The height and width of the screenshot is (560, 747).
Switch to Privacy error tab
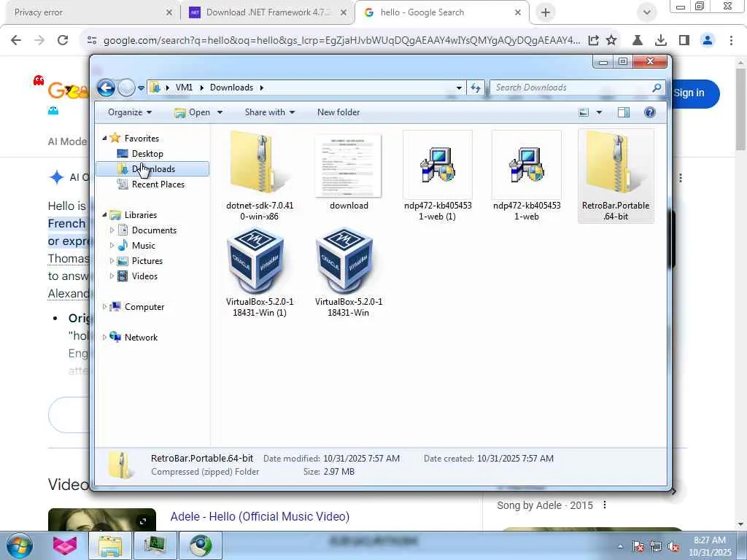90,13
